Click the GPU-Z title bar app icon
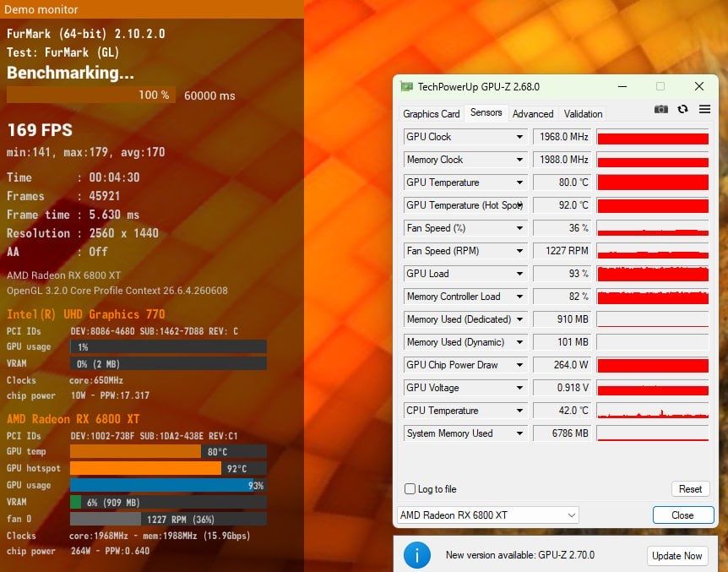Image resolution: width=728 pixels, height=572 pixels. (x=407, y=87)
